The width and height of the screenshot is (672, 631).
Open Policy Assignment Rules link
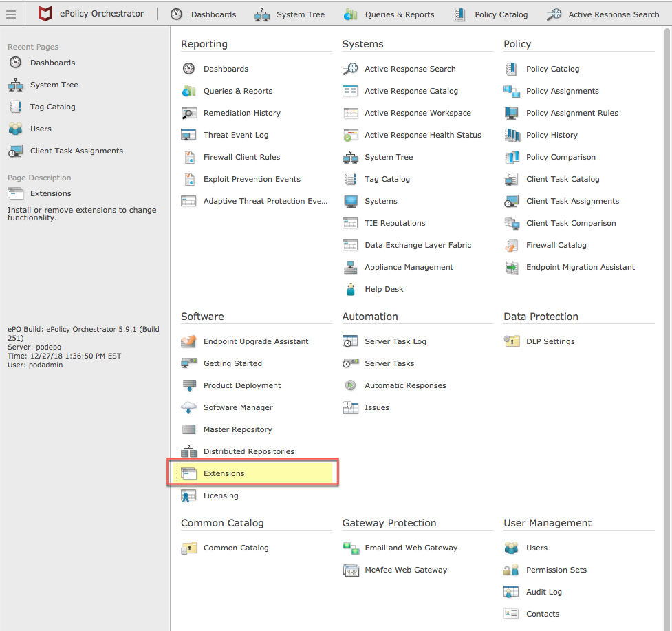click(572, 113)
